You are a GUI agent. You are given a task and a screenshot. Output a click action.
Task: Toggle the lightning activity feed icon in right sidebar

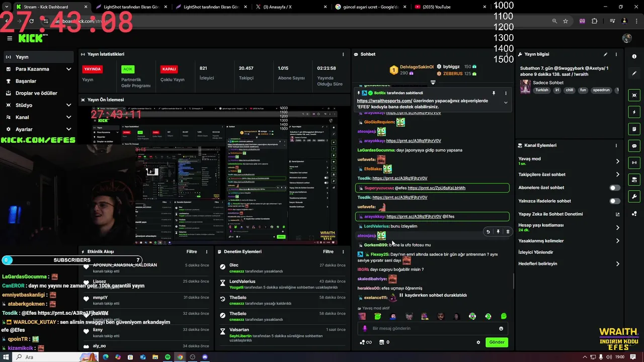click(634, 112)
